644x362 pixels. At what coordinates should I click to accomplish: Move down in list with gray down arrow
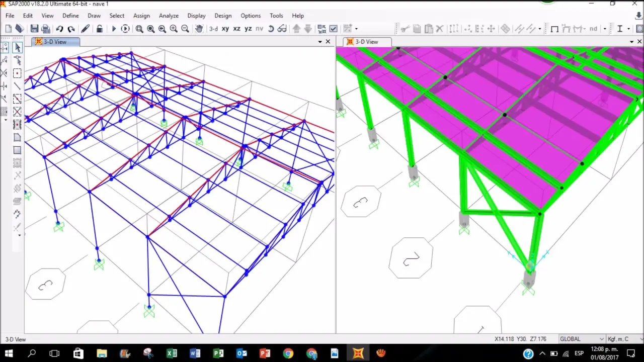308,29
